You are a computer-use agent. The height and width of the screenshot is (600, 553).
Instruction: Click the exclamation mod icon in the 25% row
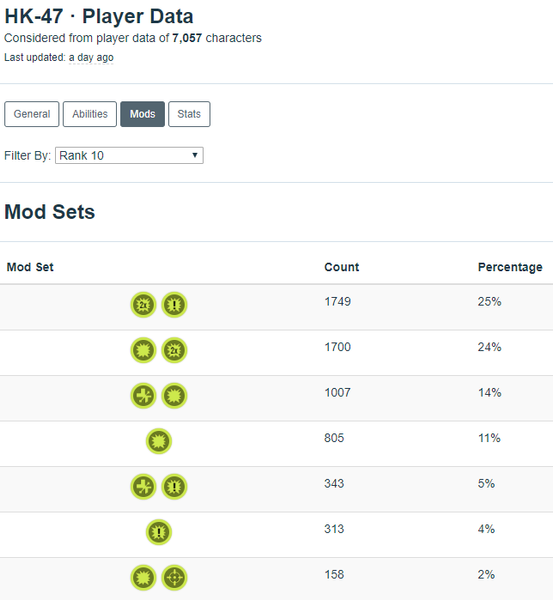pos(174,305)
